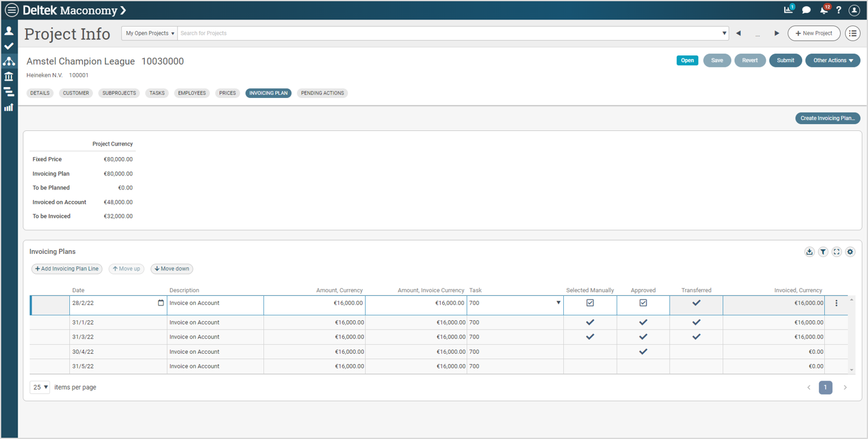The image size is (868, 439).
Task: Open the hamburger main menu icon
Action: pyautogui.click(x=12, y=10)
